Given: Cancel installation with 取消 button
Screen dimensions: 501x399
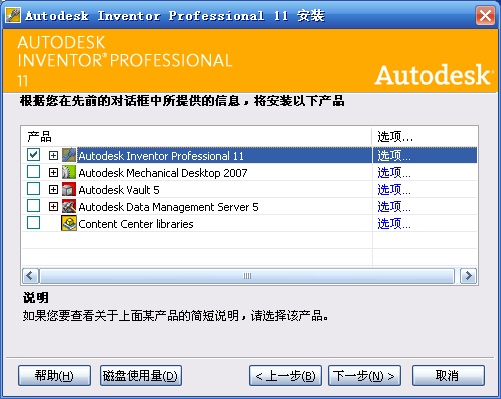Looking at the screenshot, I should coord(448,376).
